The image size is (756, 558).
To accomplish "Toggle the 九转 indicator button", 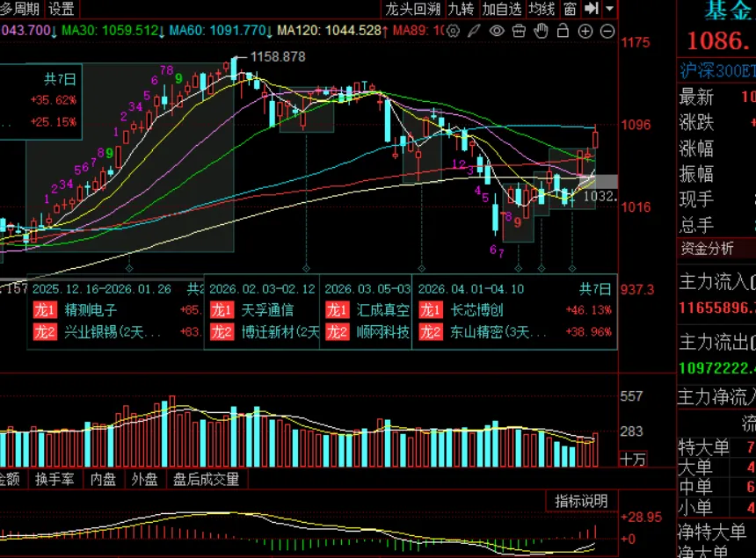I will coord(461,9).
